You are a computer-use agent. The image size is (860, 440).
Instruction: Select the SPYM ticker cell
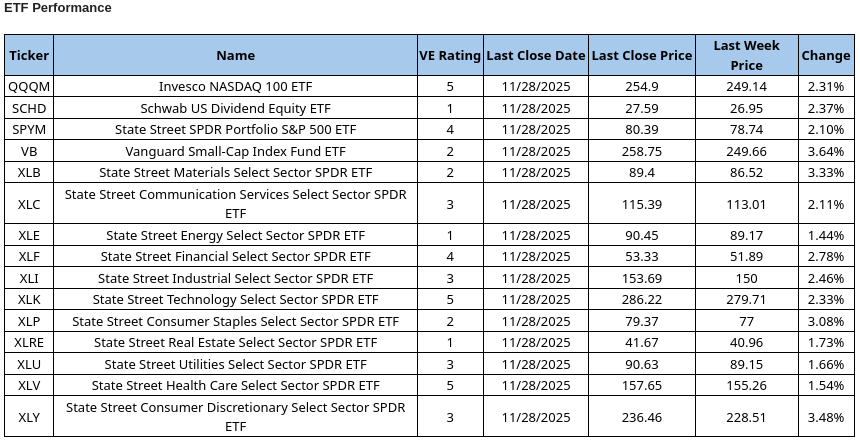[29, 130]
